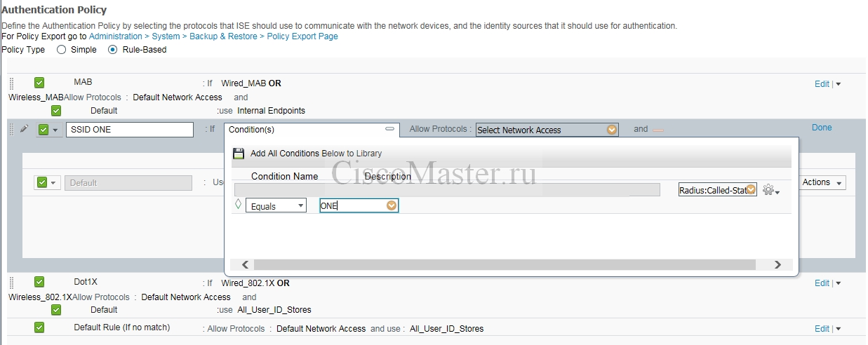Open the Policy Export Page link
The width and height of the screenshot is (868, 345).
301,36
